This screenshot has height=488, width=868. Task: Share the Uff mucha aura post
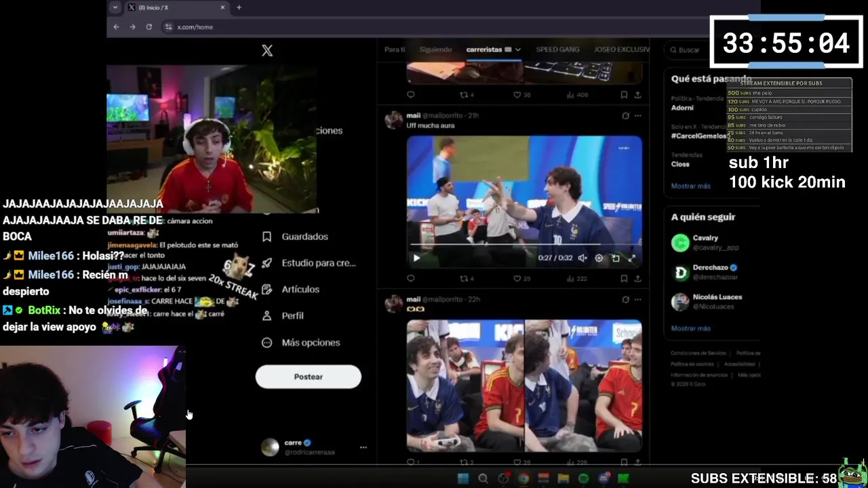637,279
